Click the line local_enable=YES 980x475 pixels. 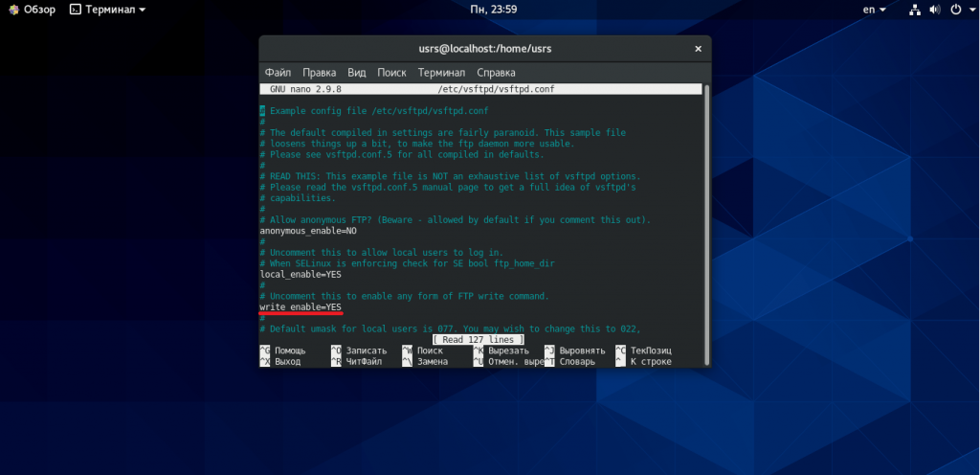click(301, 274)
